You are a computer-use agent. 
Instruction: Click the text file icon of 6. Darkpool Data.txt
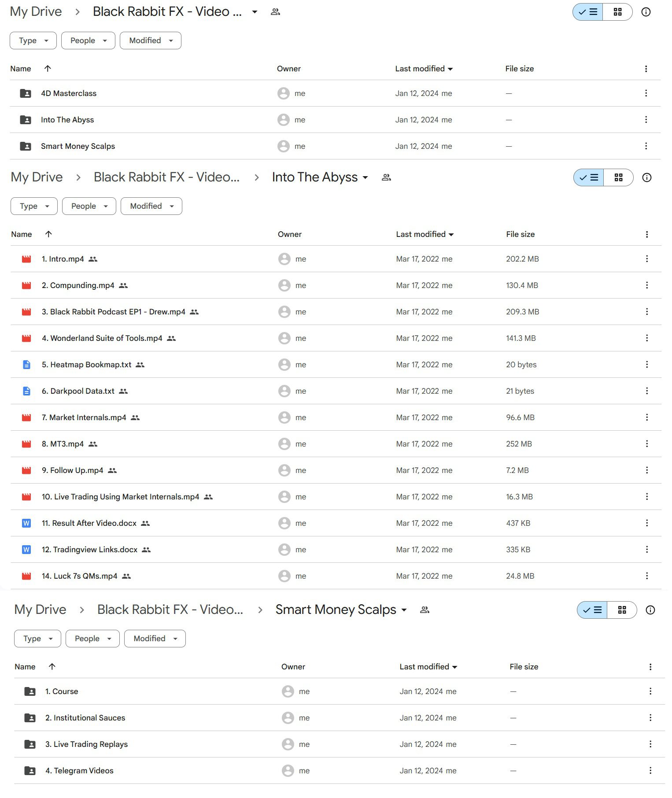[x=26, y=391]
